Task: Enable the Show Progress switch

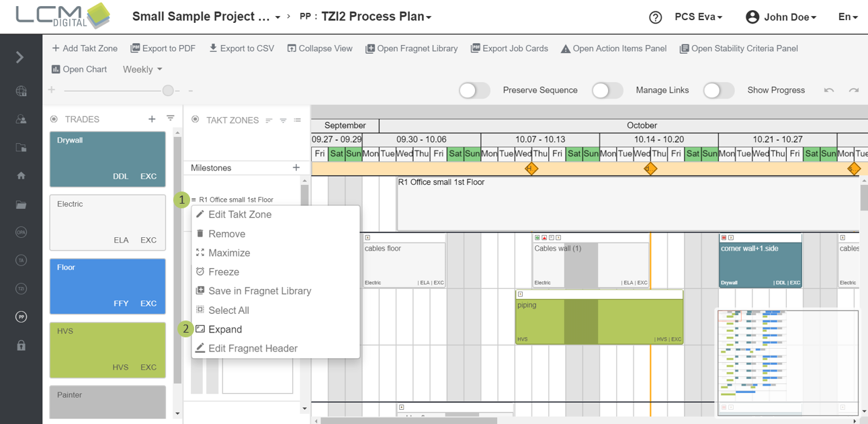Action: tap(718, 91)
